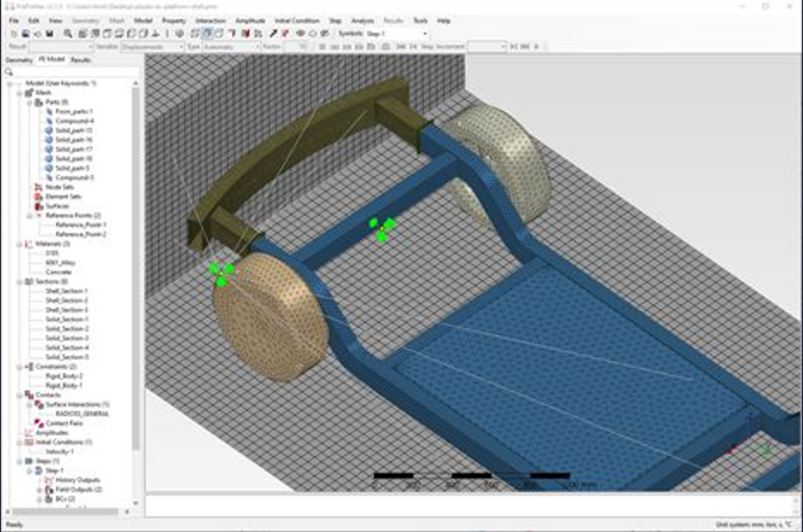Collapse the Parts tree node
Screen dimensions: 803x532
pyautogui.click(x=29, y=103)
